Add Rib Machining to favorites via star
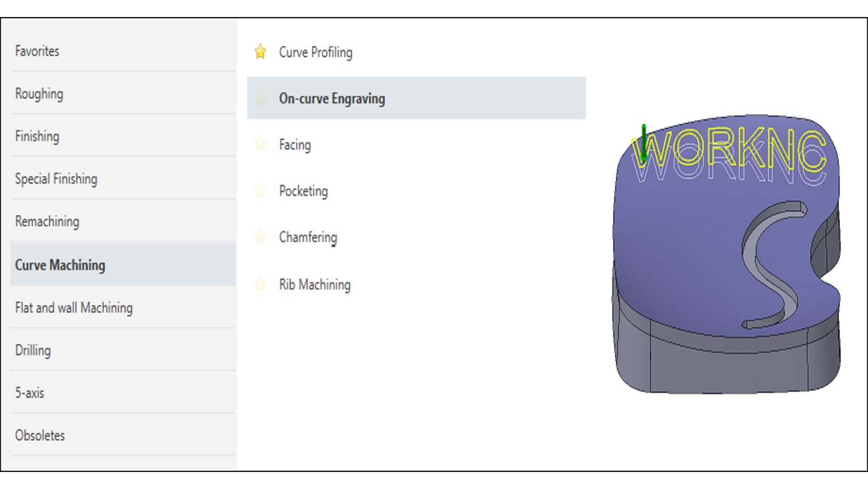 tap(260, 284)
